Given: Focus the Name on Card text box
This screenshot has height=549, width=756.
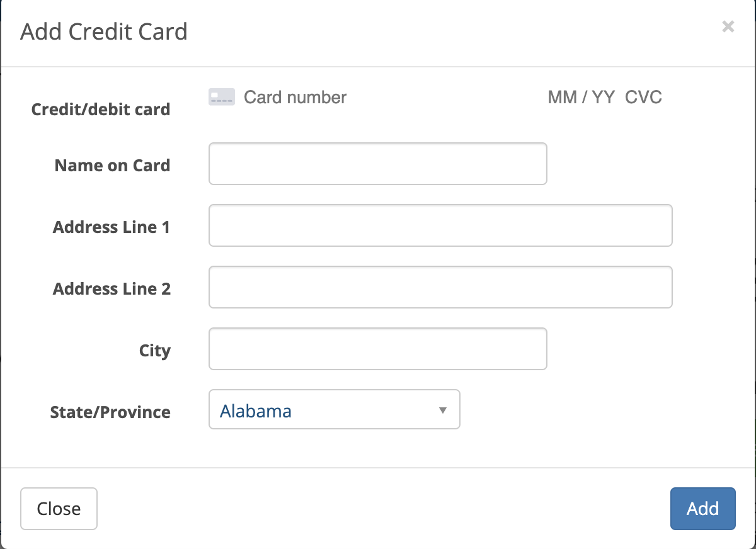Looking at the screenshot, I should click(x=377, y=164).
